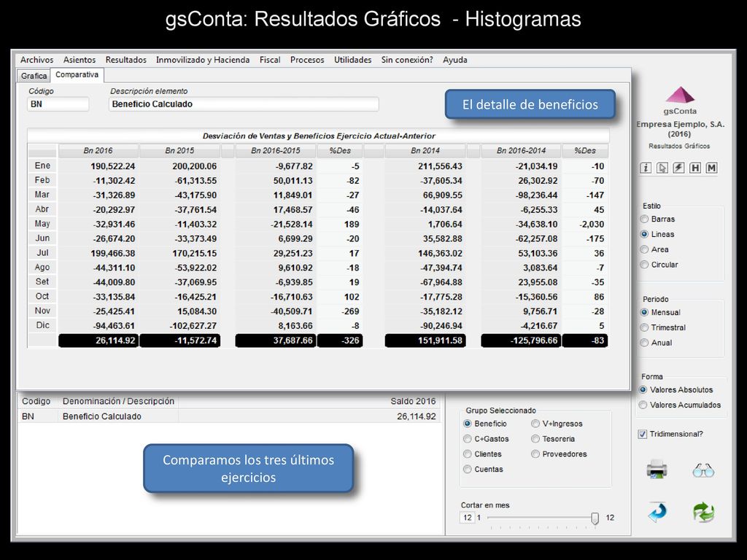This screenshot has width=747, height=560.
Task: Click the Bn 2016 column header
Action: point(98,150)
